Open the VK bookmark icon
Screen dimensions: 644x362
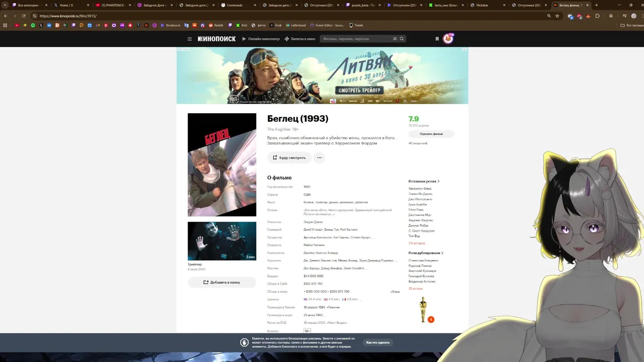(x=49, y=25)
